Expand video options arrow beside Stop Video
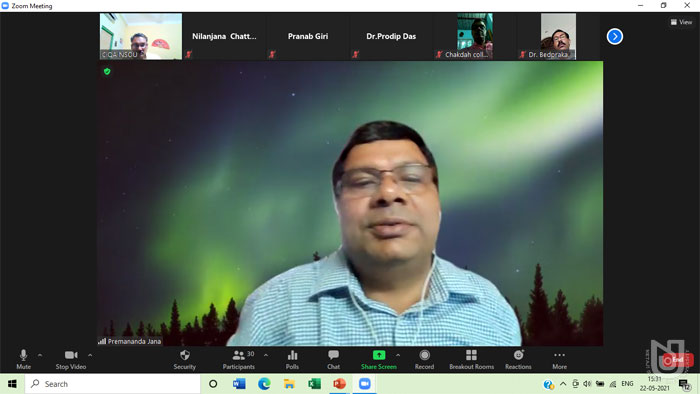The height and width of the screenshot is (394, 700). (90, 355)
